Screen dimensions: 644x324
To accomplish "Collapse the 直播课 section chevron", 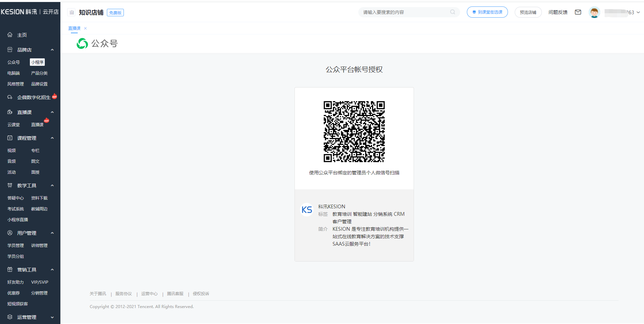I will (52, 112).
